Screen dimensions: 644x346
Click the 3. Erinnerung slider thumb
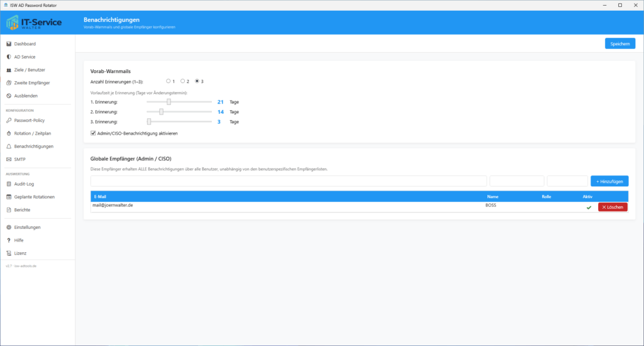coord(149,121)
